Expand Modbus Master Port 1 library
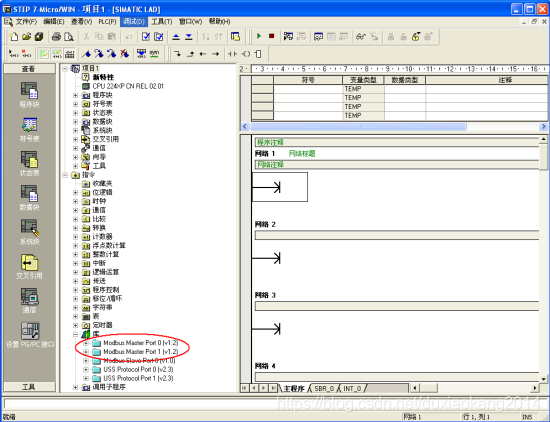This screenshot has width=550, height=422. (86, 352)
